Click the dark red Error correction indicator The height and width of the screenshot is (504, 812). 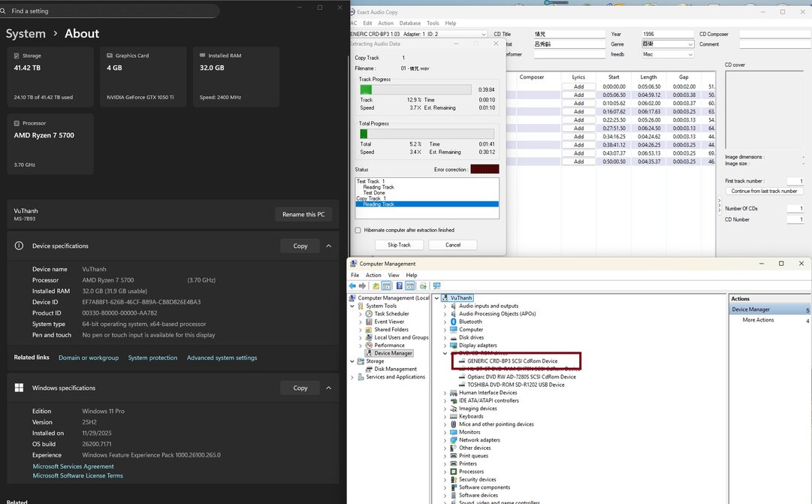[x=484, y=169]
